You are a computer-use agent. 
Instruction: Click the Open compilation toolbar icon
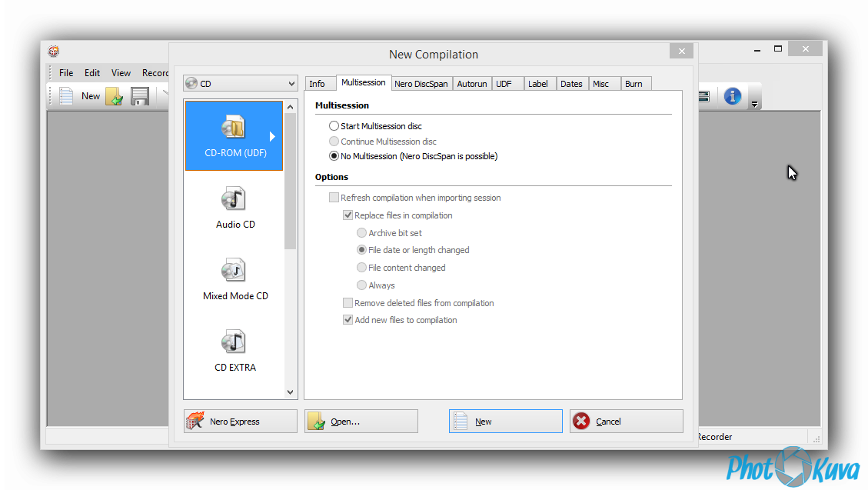115,96
